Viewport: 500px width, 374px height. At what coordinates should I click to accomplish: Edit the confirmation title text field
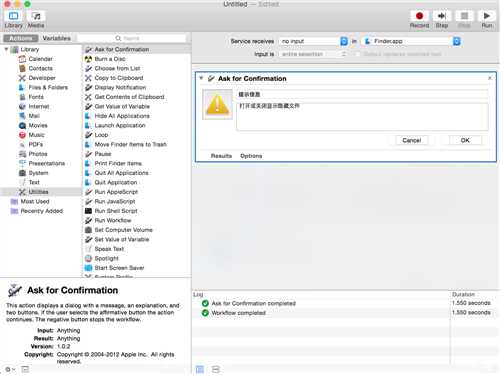point(363,95)
